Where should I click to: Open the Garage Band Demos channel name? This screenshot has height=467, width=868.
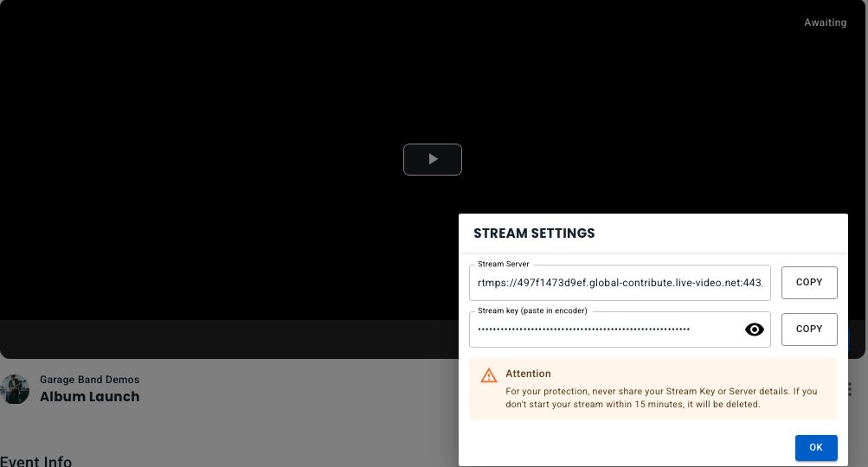[x=89, y=380]
